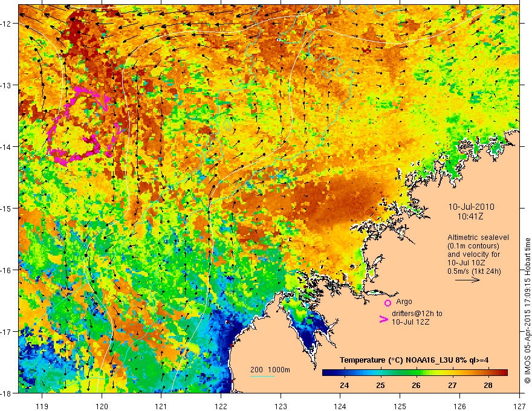532x411 pixels.
Task: Click the longitude axis label '127'
Action: click(519, 406)
